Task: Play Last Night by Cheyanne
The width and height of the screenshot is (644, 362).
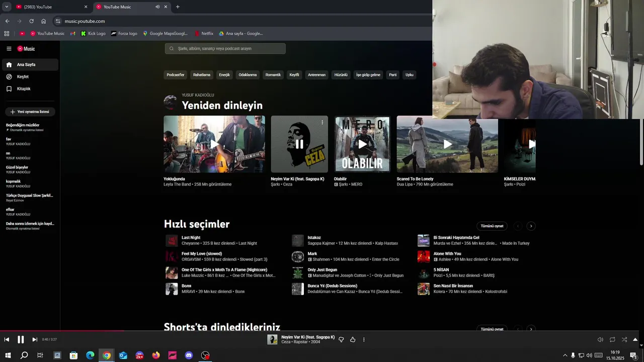Action: coord(172,240)
